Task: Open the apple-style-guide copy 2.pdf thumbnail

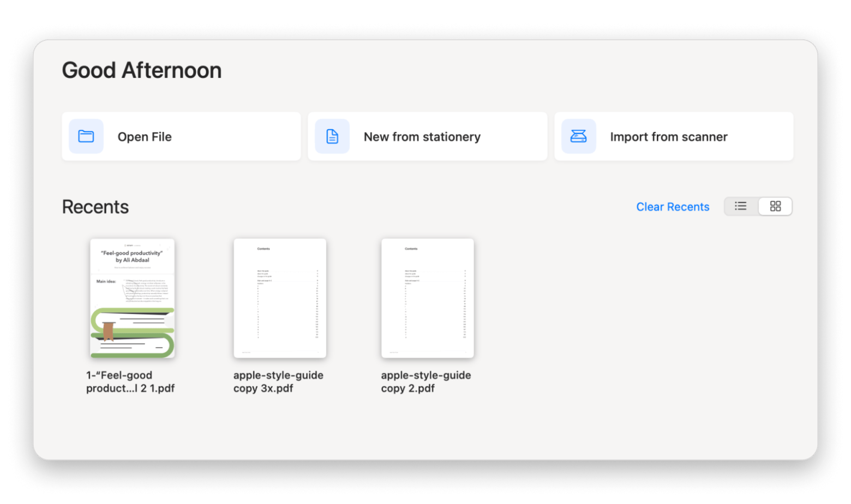Action: click(x=427, y=298)
